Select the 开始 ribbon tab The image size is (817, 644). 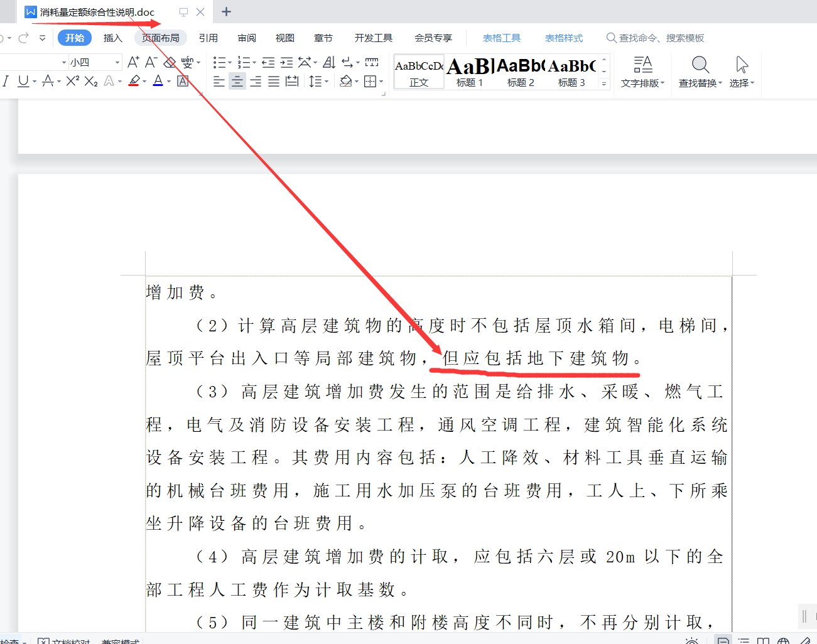[75, 38]
